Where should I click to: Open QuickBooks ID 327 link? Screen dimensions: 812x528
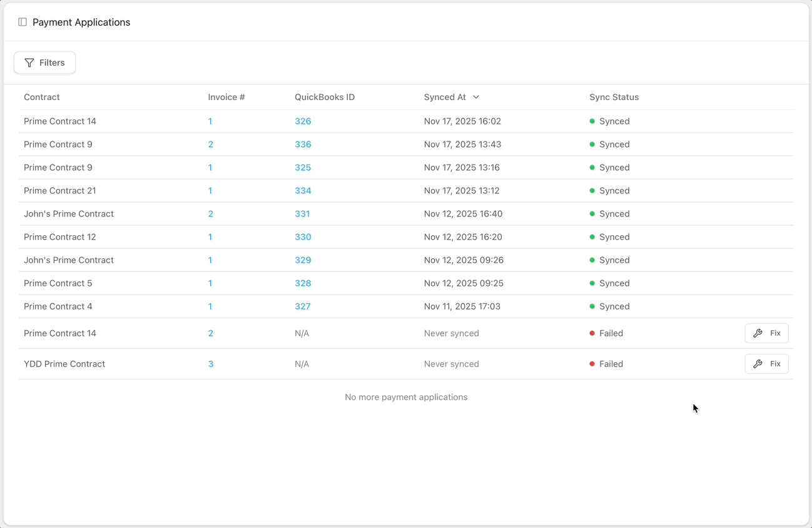[303, 307]
